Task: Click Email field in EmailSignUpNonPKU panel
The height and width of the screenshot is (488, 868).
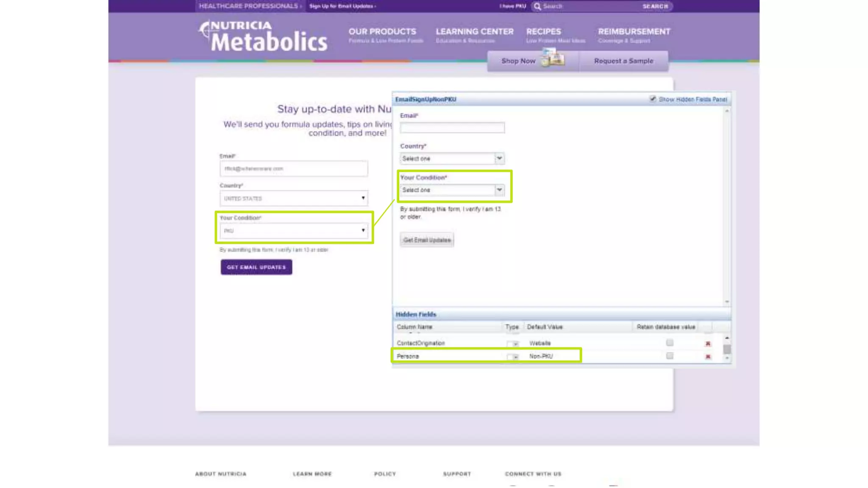Action: pyautogui.click(x=452, y=128)
